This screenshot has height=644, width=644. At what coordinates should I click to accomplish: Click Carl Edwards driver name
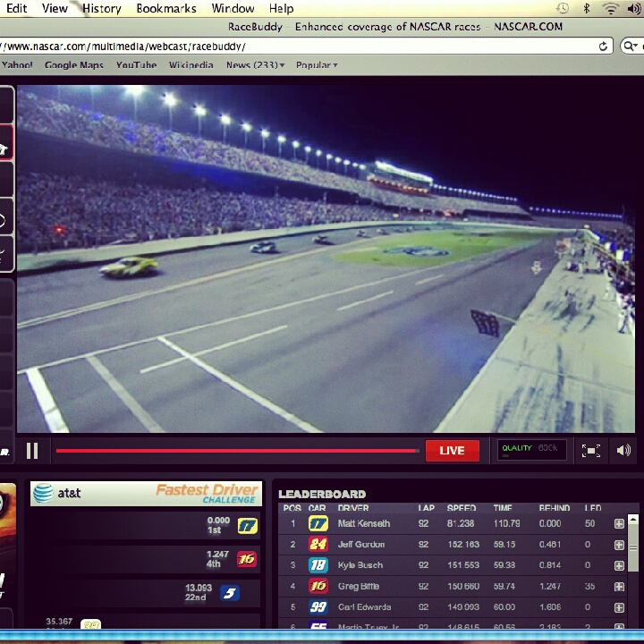tap(364, 607)
